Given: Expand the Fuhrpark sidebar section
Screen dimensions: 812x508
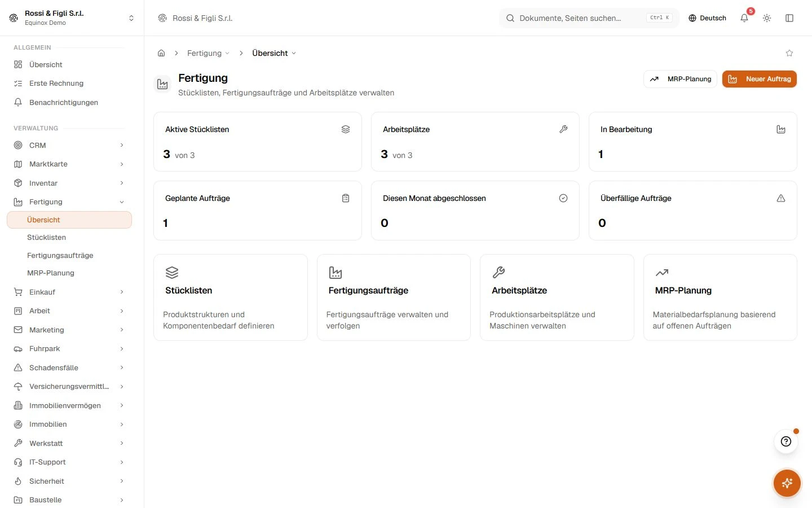Looking at the screenshot, I should coord(69,349).
